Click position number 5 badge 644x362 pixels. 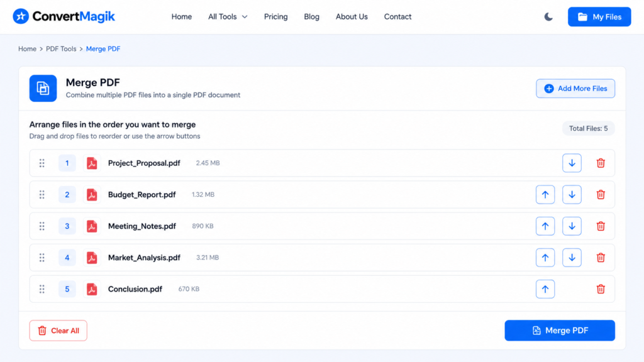(67, 289)
